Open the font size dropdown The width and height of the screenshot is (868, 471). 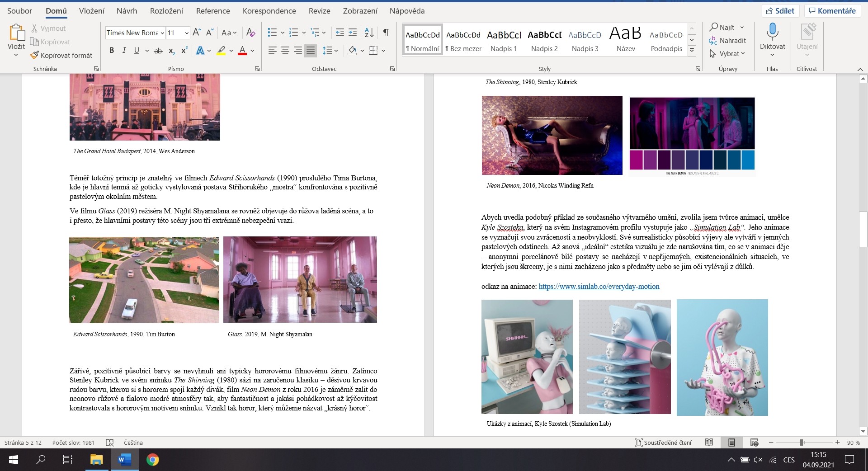[186, 33]
